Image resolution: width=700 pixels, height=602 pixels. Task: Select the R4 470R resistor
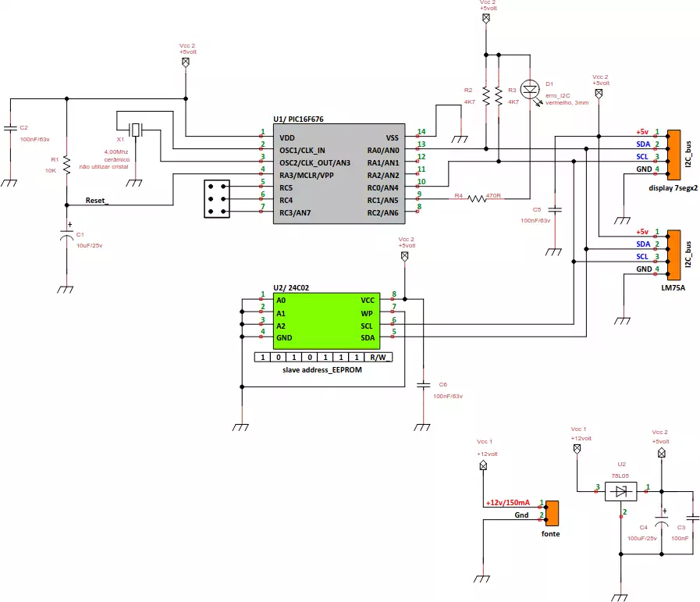(477, 198)
